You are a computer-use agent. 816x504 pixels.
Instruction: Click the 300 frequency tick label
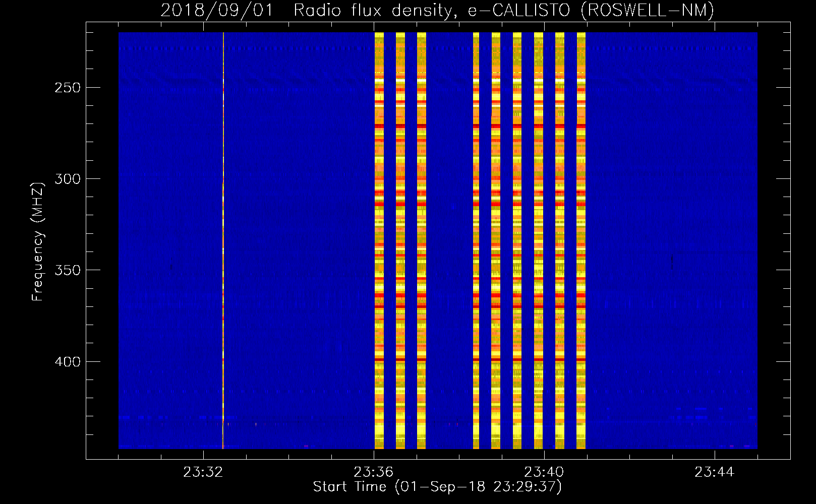(x=68, y=179)
